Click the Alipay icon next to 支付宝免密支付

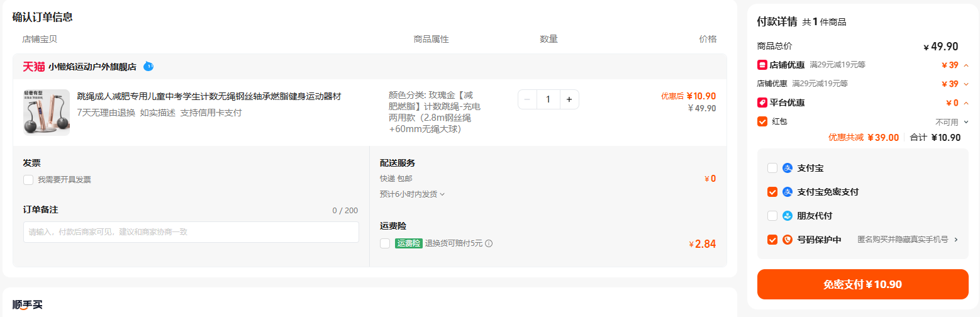[x=788, y=192]
